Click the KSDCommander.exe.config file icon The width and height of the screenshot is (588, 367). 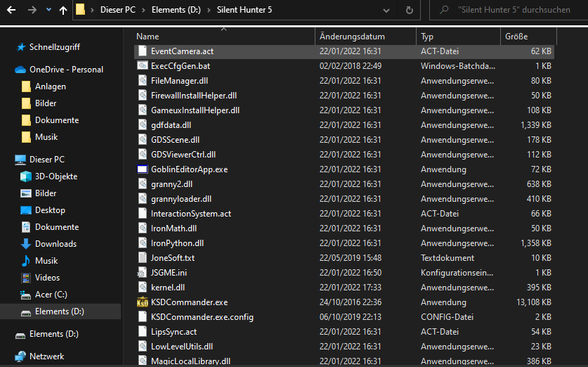(x=143, y=317)
